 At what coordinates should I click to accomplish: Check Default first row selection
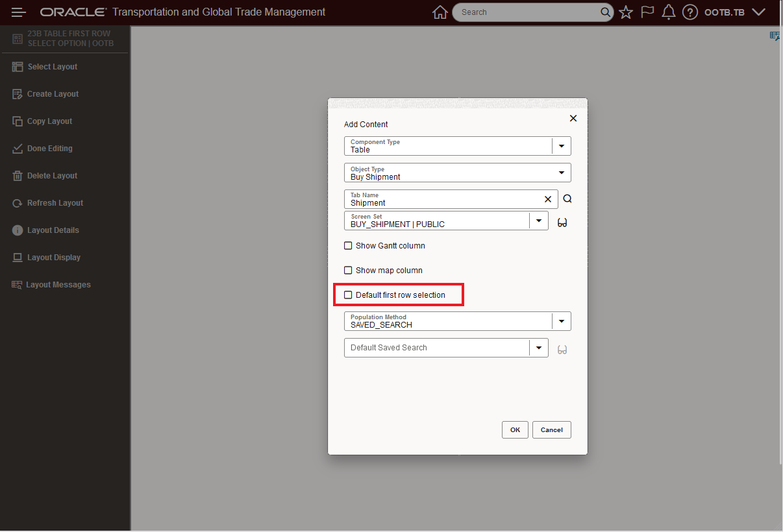pyautogui.click(x=349, y=295)
